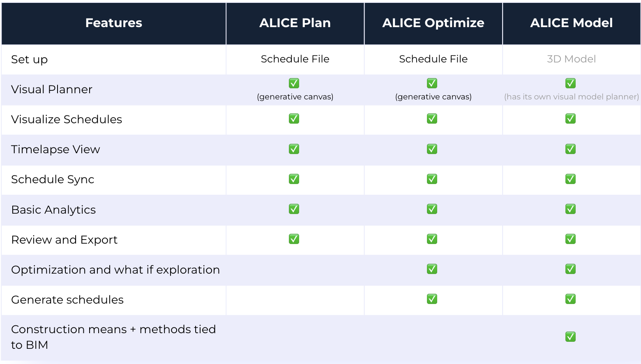Click the Basic Analytics checkmark under ALICE Optimize
Image resolution: width=641 pixels, height=364 pixels.
coord(432,209)
